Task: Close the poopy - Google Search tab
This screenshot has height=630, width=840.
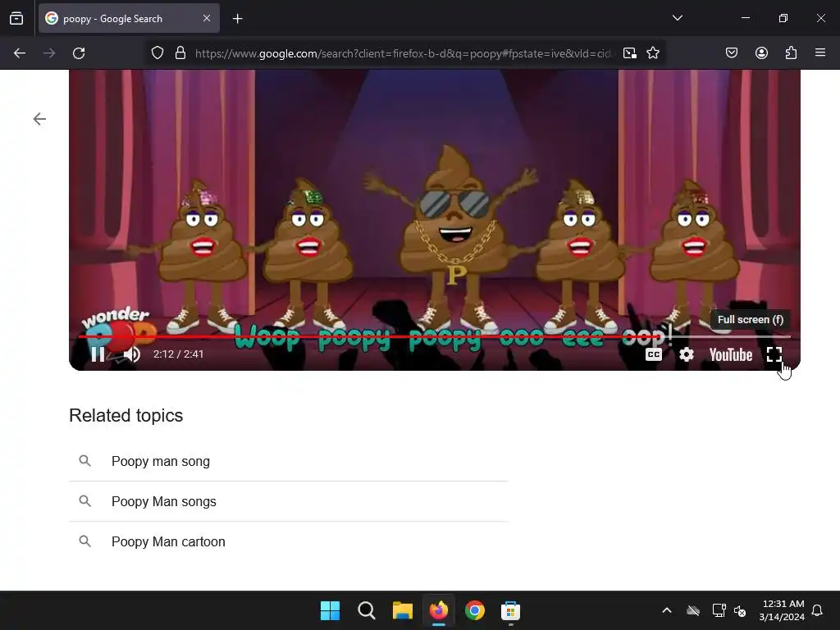Action: (207, 18)
